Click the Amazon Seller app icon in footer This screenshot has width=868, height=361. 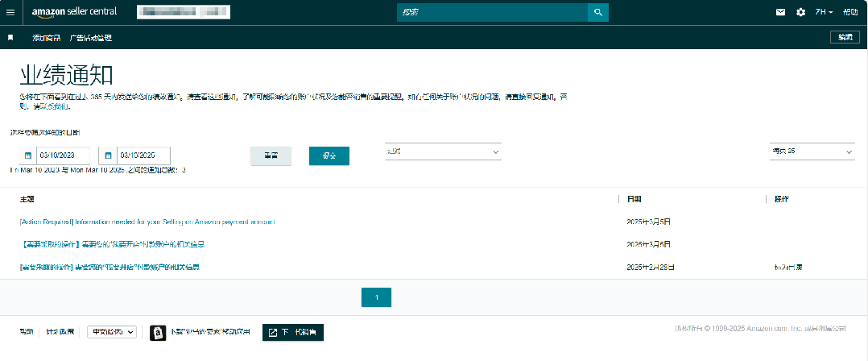coord(159,332)
